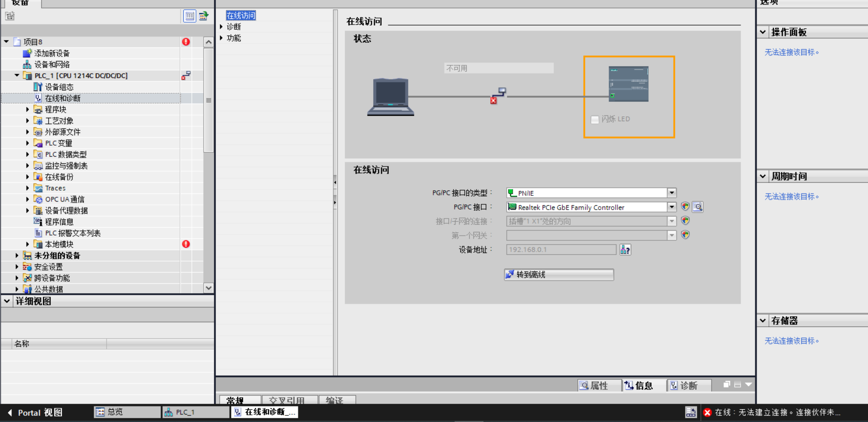
Task: Click the PLC device image in status panel
Action: click(628, 84)
